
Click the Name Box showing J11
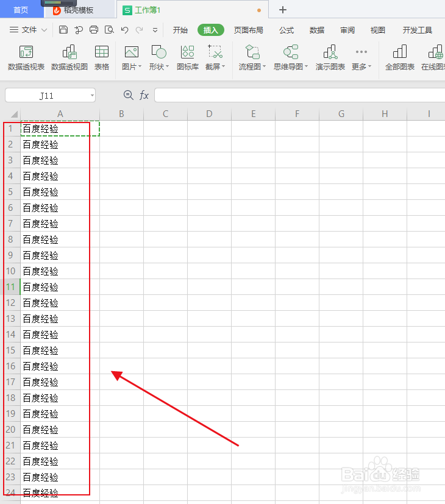tap(50, 96)
